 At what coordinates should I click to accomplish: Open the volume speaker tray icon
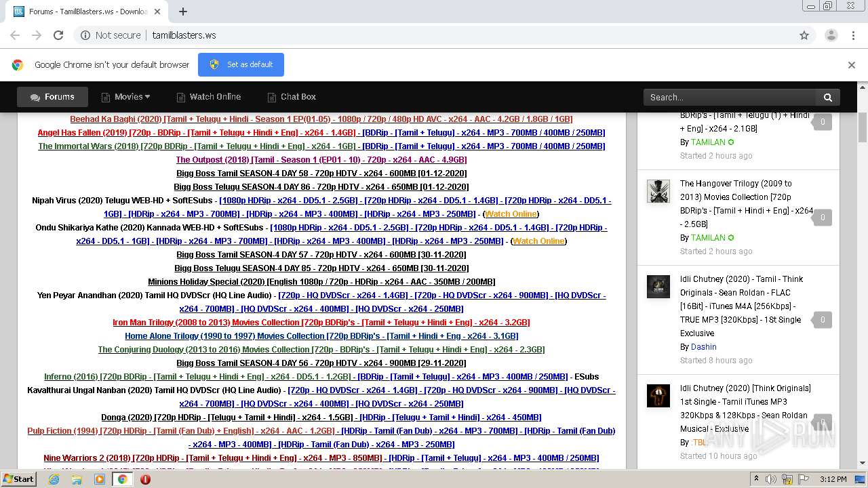[771, 479]
